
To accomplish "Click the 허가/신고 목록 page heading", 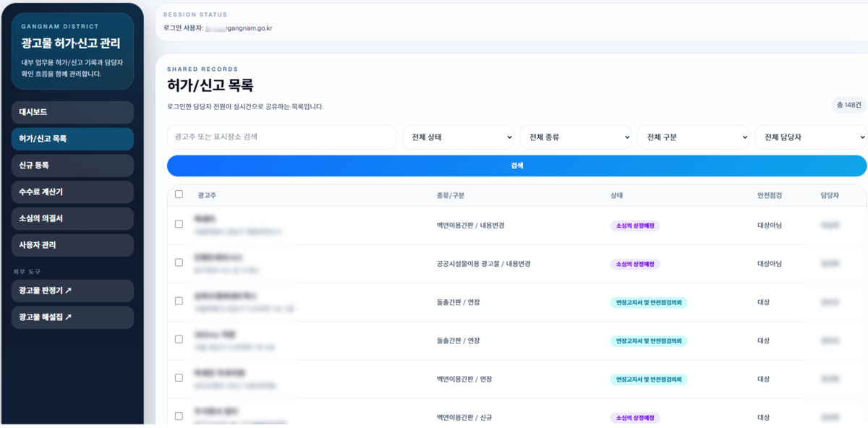I will tap(210, 86).
